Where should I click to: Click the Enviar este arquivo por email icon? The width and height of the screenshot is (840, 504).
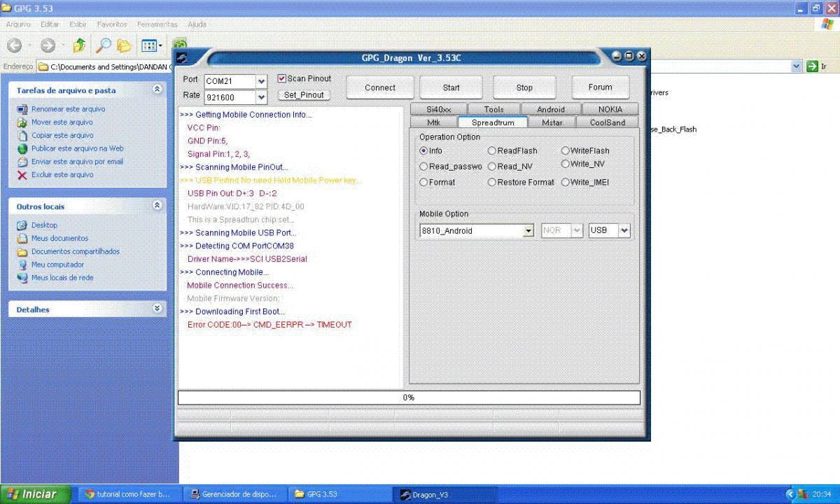(22, 162)
